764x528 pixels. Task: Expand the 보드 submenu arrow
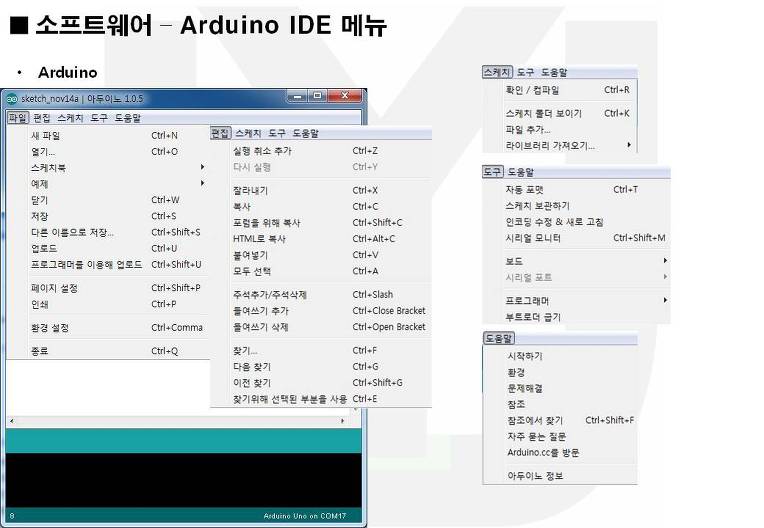click(x=665, y=261)
